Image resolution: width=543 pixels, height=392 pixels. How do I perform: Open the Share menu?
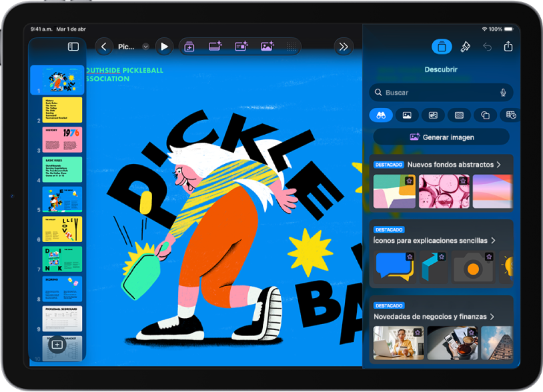pyautogui.click(x=508, y=46)
